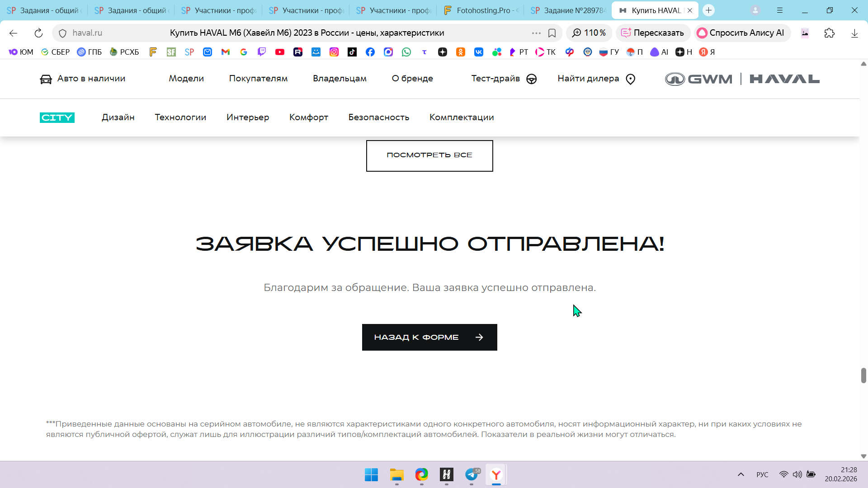The image size is (868, 488).
Task: Open the Модели menu item
Action: click(186, 79)
